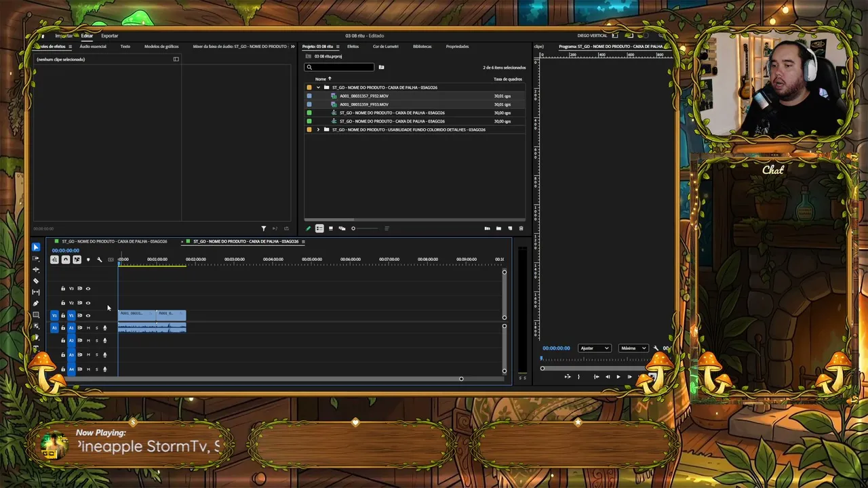Select the Selection tool in the toolbar
Viewport: 868px width, 488px height.
pos(36,247)
